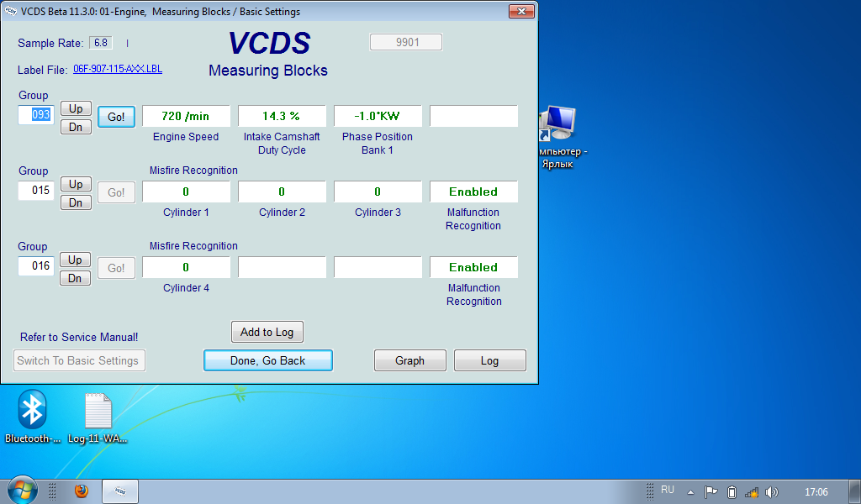Click the Refer to Service Manual! text
The width and height of the screenshot is (861, 504).
79,337
